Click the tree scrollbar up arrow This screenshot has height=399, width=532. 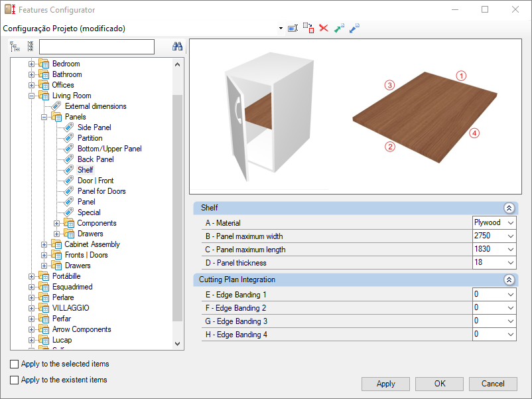tap(178, 64)
